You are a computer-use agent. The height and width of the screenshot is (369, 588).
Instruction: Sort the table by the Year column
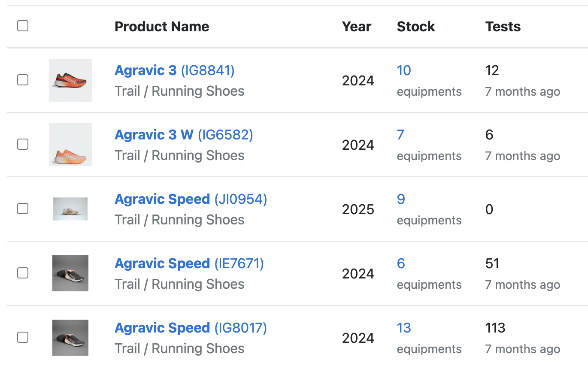(x=357, y=26)
